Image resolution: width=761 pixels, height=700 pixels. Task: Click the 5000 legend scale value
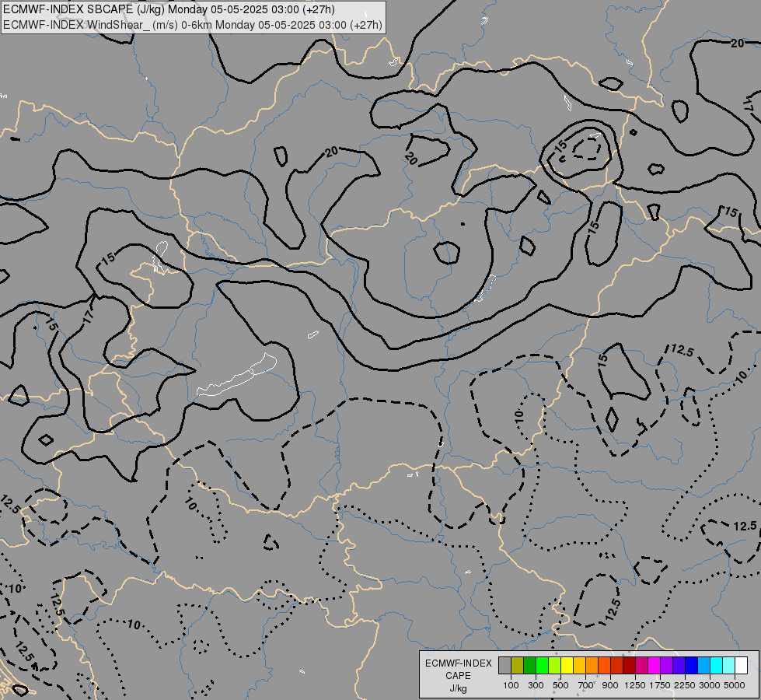tap(735, 685)
